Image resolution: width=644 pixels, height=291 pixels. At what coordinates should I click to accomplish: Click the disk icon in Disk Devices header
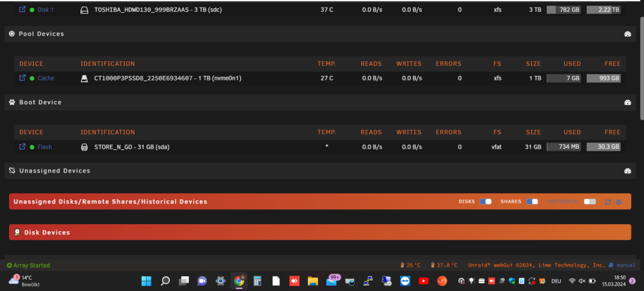click(17, 232)
